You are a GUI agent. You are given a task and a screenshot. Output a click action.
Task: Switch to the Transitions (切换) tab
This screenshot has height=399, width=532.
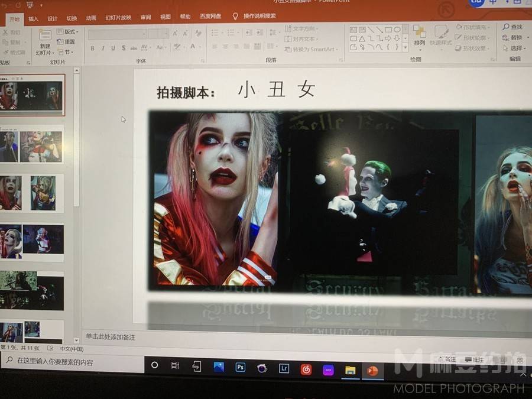coord(72,18)
